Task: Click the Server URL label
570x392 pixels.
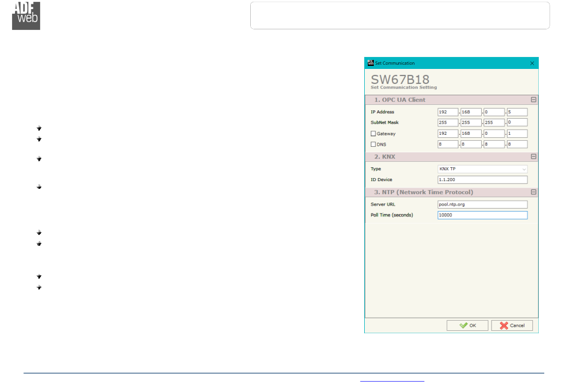Action: [x=383, y=204]
